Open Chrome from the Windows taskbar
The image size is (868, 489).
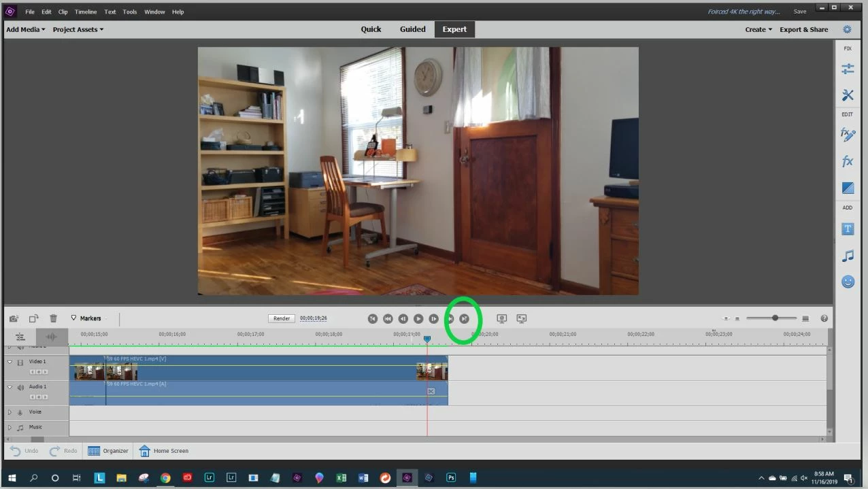coord(165,478)
